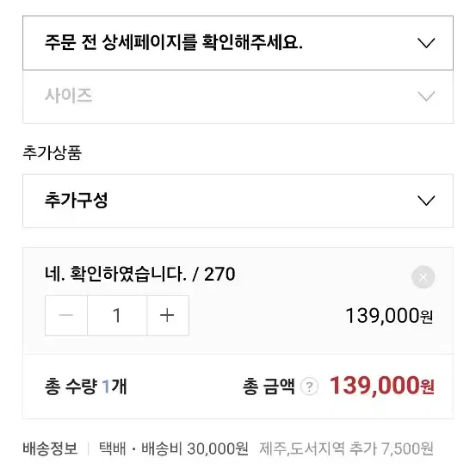
Task: Open the 주문 전 상세페이지를 확인해주세요 dropdown
Action: point(238,43)
